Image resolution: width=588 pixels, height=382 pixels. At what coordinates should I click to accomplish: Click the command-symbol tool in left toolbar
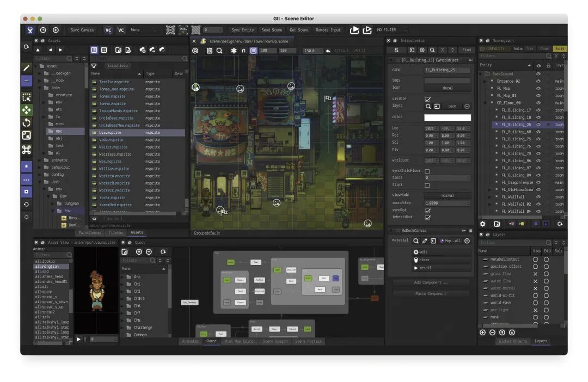click(x=26, y=150)
